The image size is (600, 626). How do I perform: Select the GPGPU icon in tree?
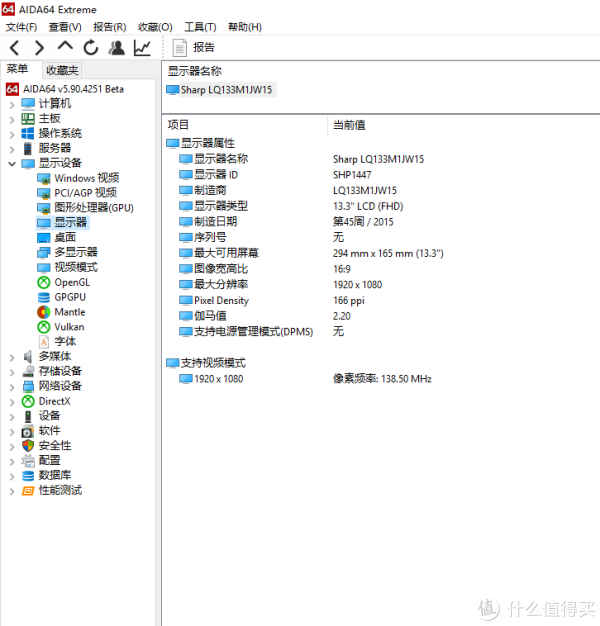(x=44, y=297)
